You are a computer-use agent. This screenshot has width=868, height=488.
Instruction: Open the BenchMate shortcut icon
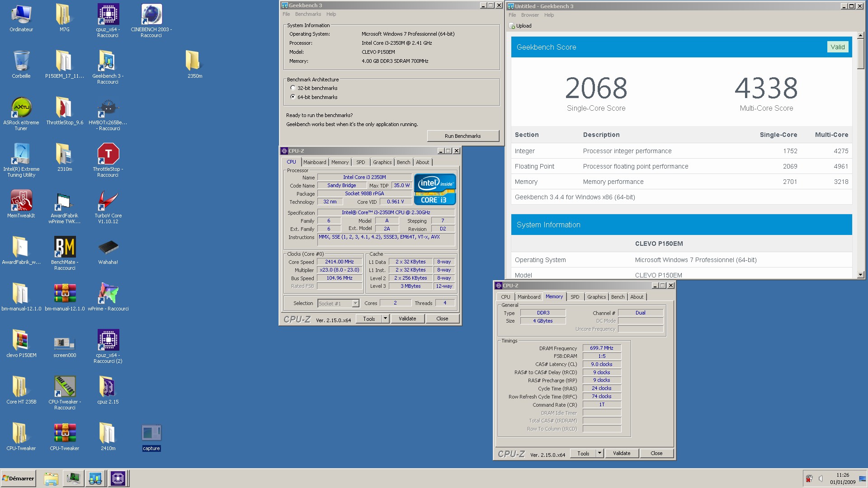point(65,247)
